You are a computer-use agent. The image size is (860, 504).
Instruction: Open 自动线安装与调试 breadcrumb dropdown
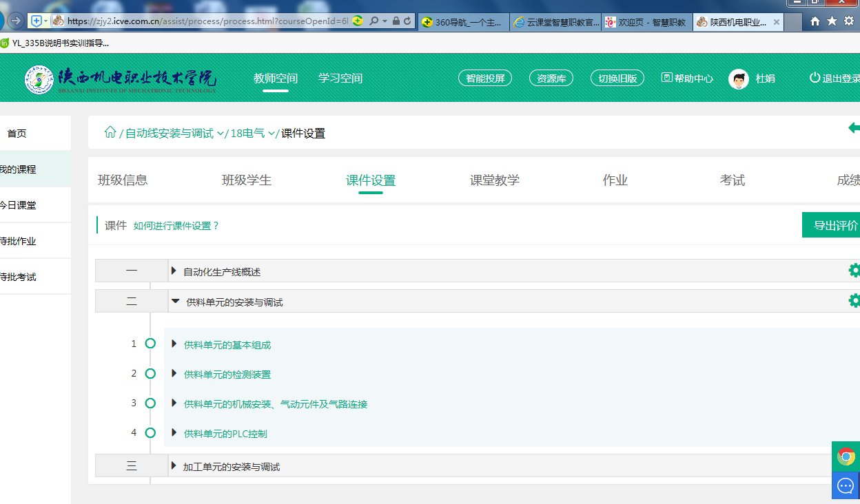pos(221,134)
